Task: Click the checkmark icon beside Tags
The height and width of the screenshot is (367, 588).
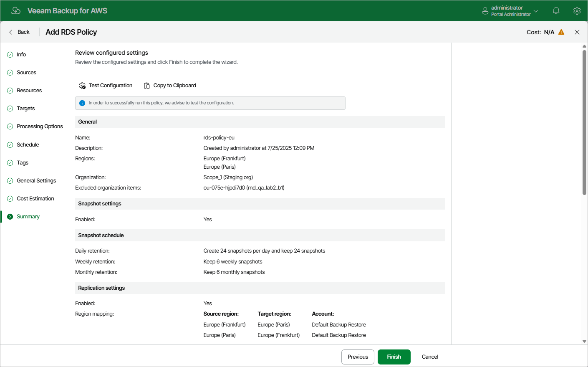Action: [10, 163]
